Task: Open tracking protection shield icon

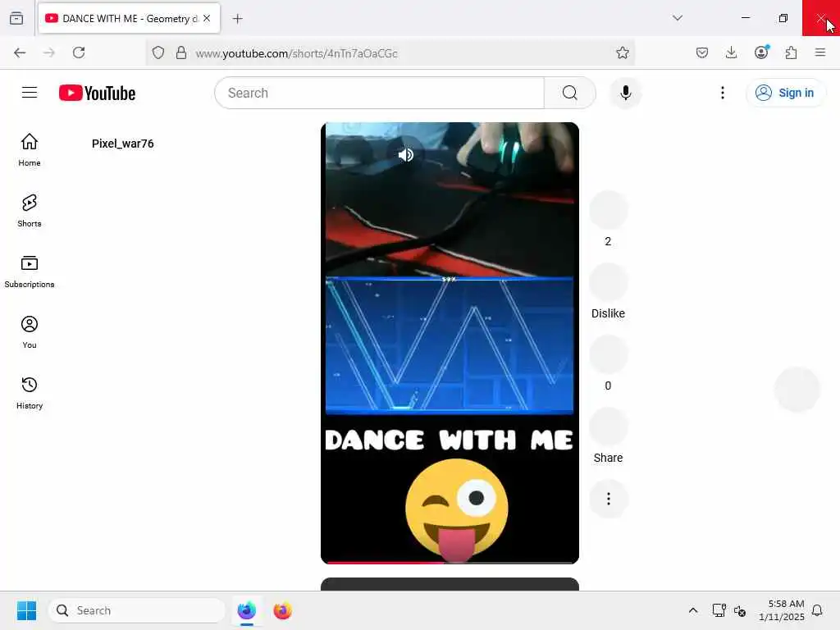Action: (158, 52)
